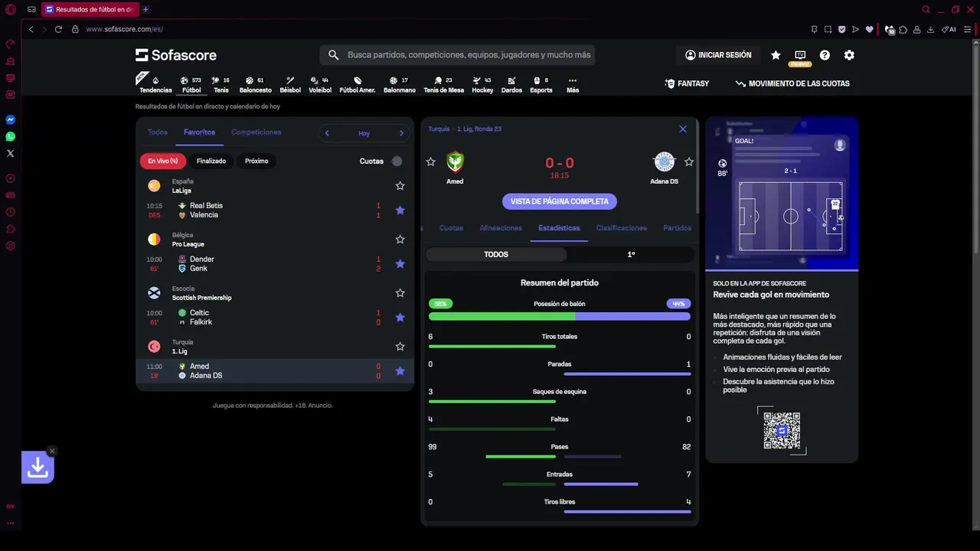Image resolution: width=980 pixels, height=551 pixels.
Task: Click the Próximo filter
Action: (256, 161)
